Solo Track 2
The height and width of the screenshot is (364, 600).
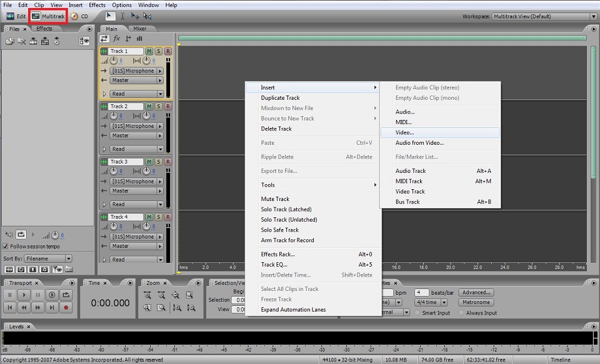point(159,106)
